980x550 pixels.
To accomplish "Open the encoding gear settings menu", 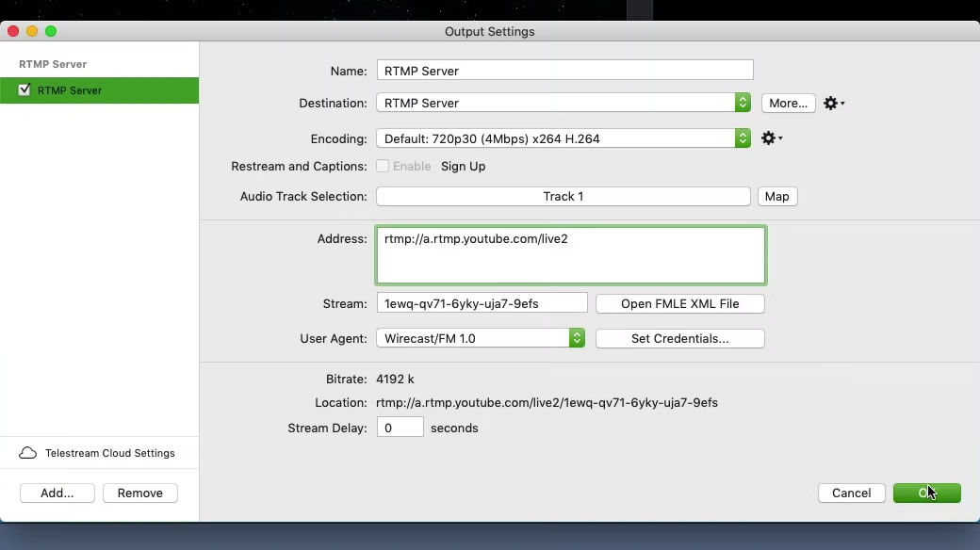I will (772, 138).
